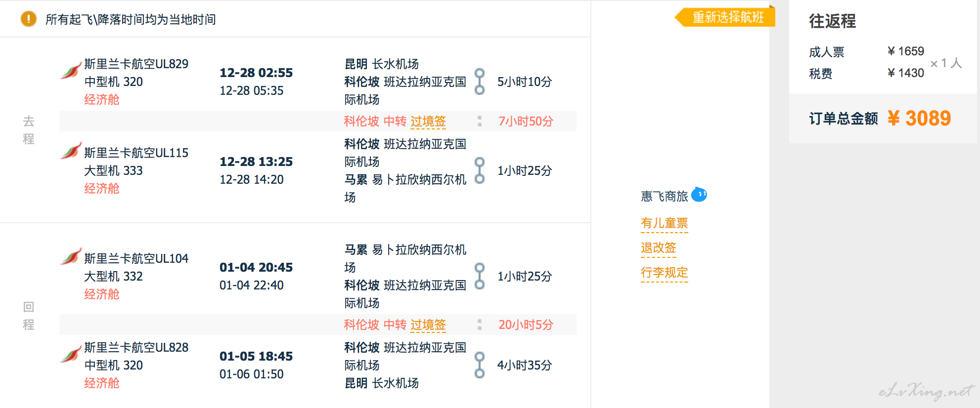The height and width of the screenshot is (408, 980).
Task: Click tax amount ¥ 1430
Action: [x=906, y=73]
